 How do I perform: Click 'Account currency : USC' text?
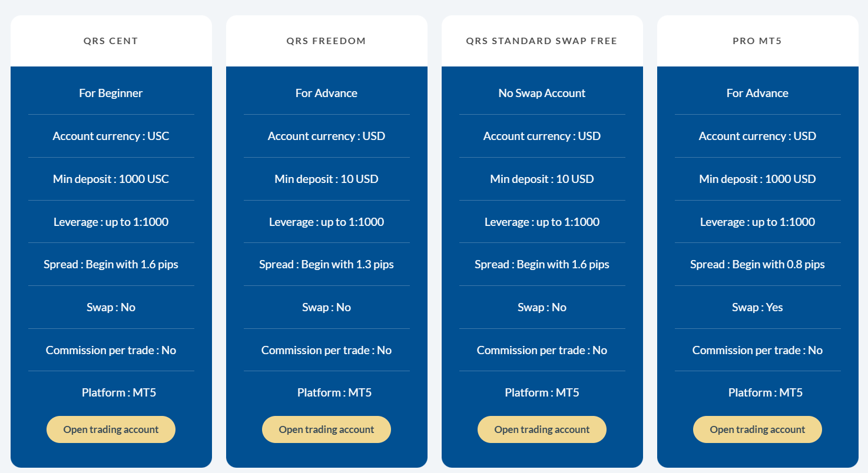[x=111, y=136]
